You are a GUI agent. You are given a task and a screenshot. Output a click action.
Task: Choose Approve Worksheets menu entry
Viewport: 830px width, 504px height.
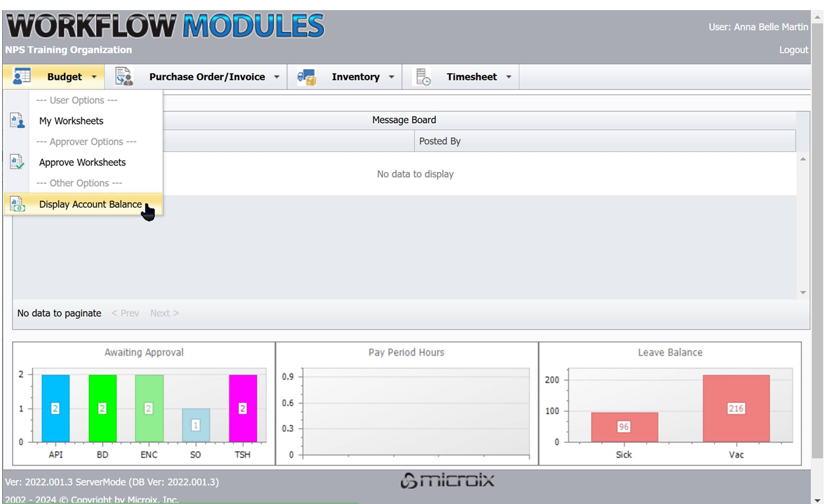(82, 162)
